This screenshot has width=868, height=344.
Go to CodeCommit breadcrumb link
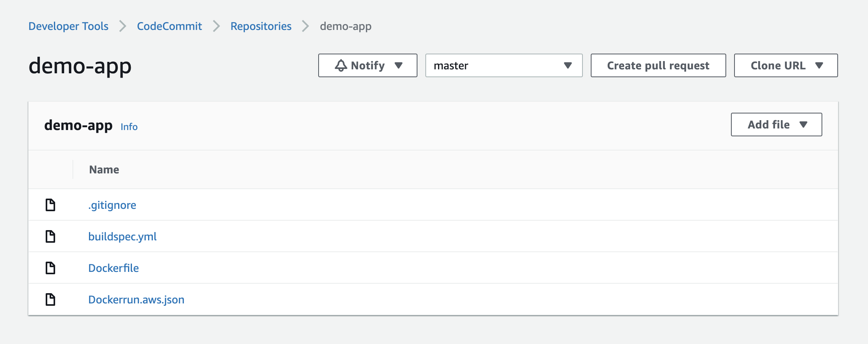169,26
